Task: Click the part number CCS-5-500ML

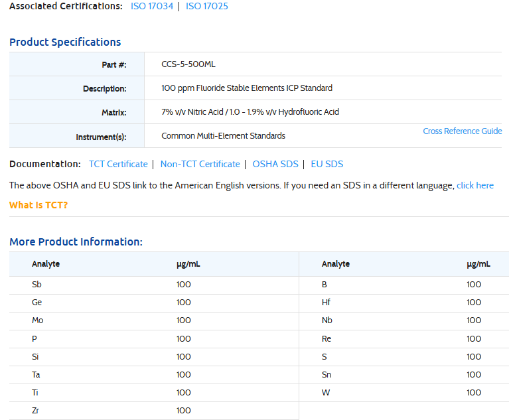Action: click(188, 64)
